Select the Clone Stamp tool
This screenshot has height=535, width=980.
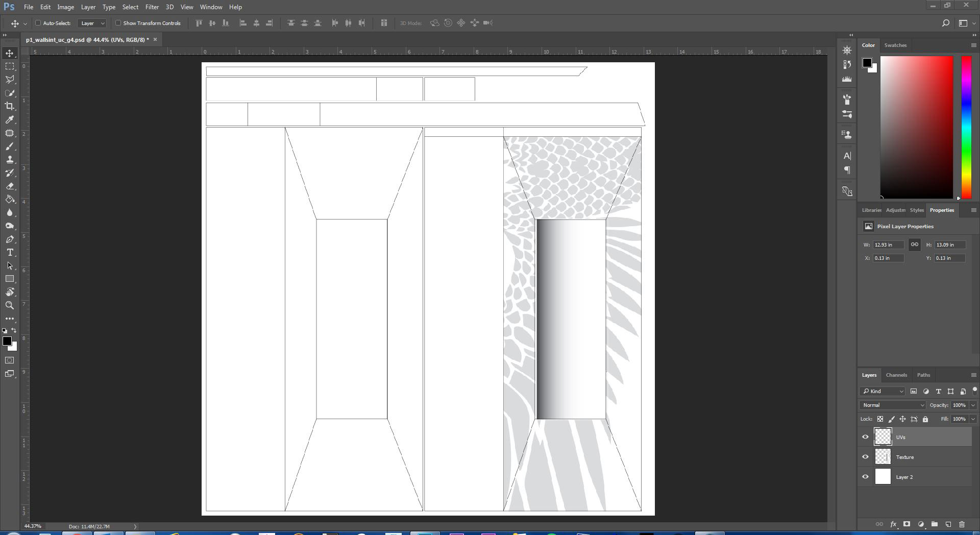tap(10, 160)
